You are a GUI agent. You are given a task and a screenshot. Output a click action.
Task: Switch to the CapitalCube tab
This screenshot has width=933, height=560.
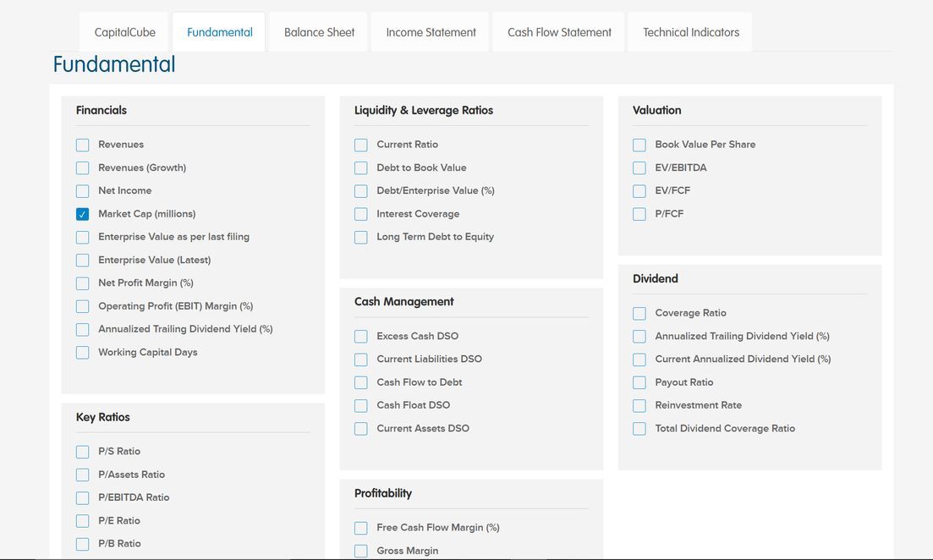pos(125,32)
